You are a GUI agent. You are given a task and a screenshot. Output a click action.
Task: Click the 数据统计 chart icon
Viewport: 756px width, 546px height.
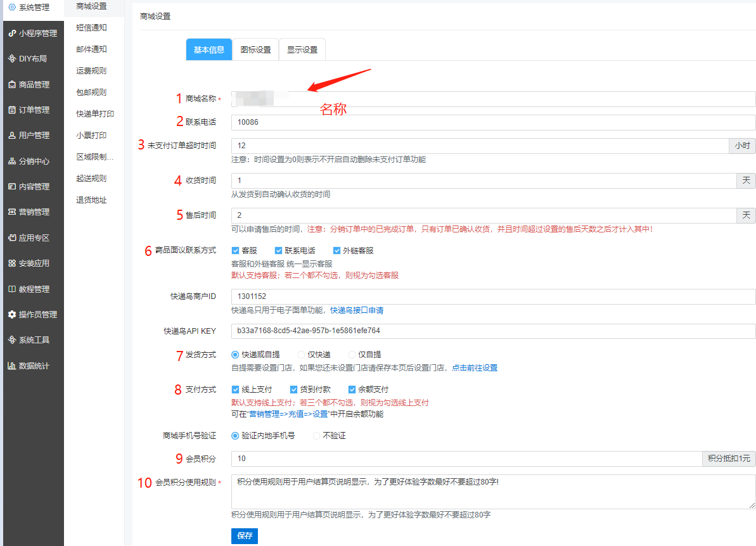tap(12, 366)
